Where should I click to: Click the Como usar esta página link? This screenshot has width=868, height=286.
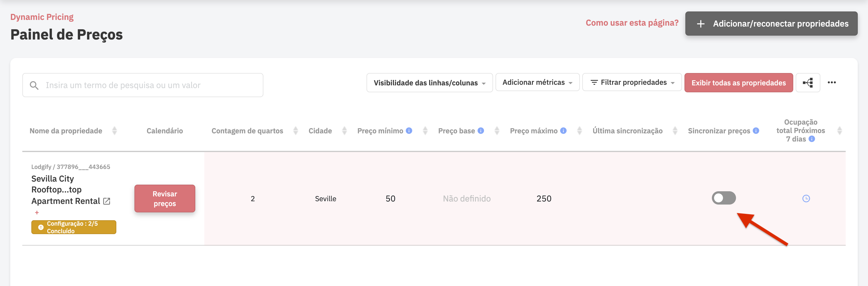click(632, 23)
